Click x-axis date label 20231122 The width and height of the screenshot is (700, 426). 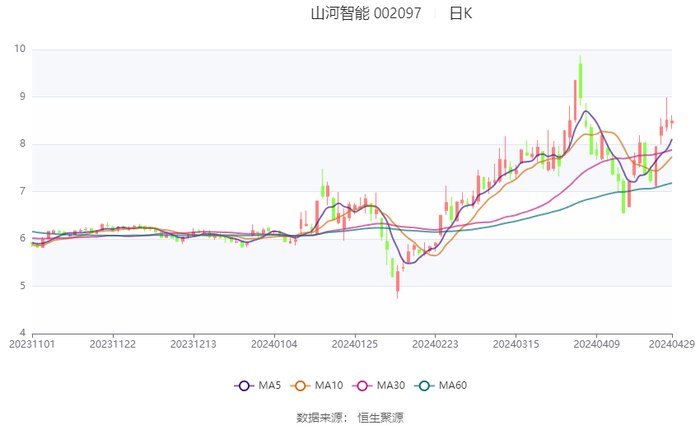tap(112, 344)
